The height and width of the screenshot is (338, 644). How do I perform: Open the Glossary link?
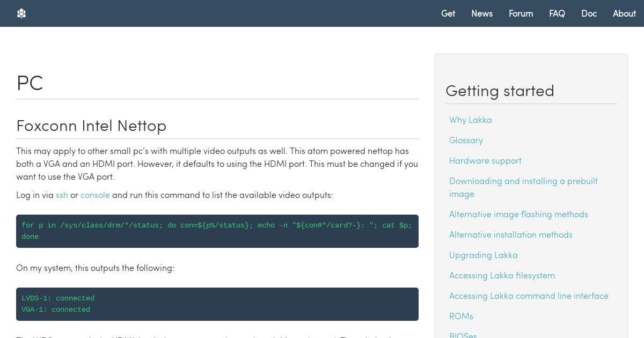coord(466,141)
